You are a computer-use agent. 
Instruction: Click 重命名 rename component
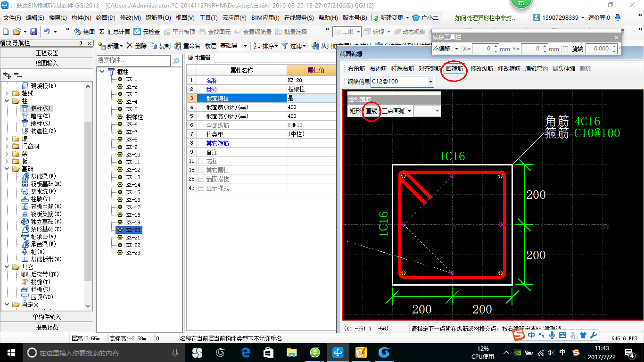pyautogui.click(x=187, y=46)
